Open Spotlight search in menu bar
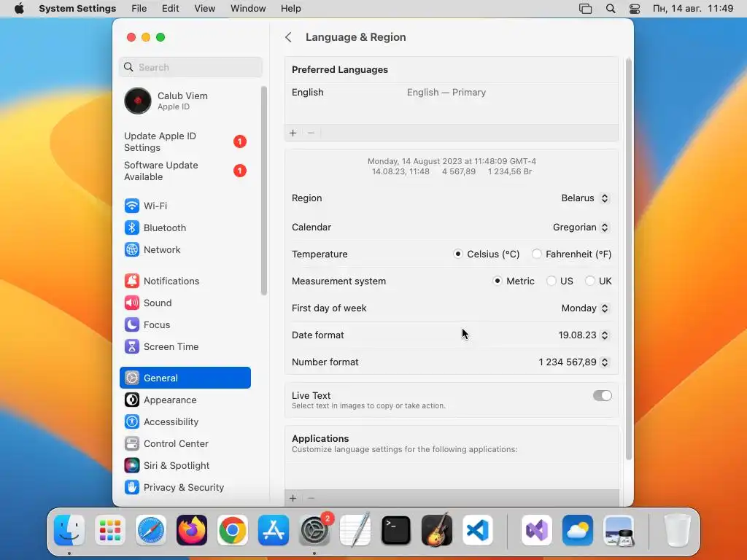This screenshot has width=747, height=560. [x=611, y=9]
